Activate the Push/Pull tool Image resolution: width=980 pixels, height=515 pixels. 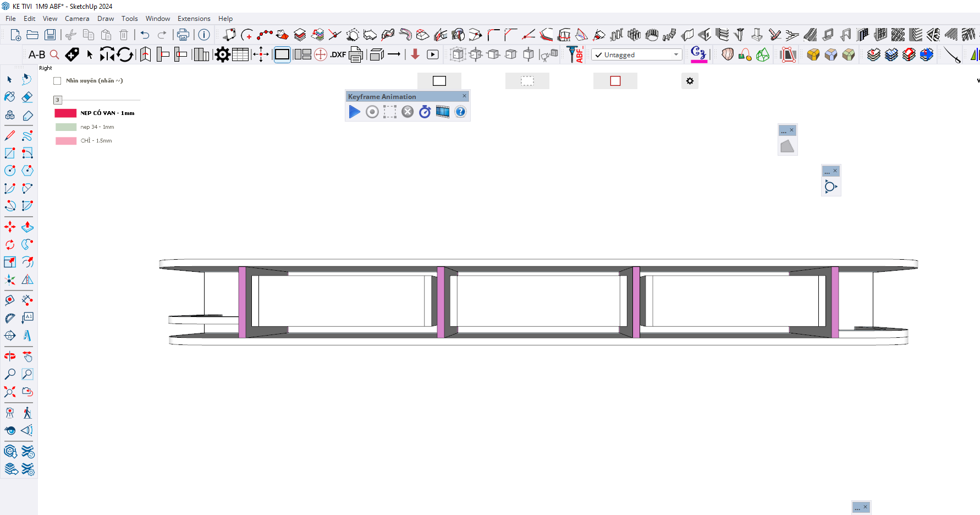pyautogui.click(x=27, y=227)
